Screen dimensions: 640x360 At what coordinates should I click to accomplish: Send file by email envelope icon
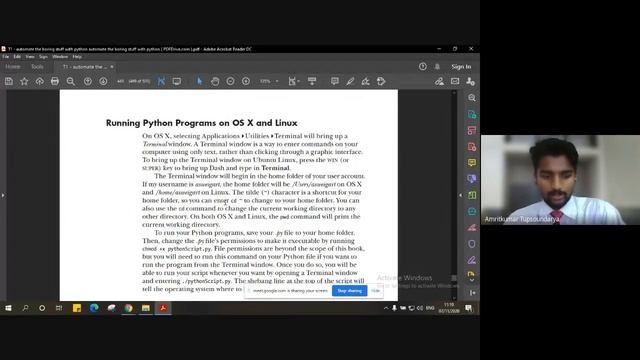tap(455, 81)
